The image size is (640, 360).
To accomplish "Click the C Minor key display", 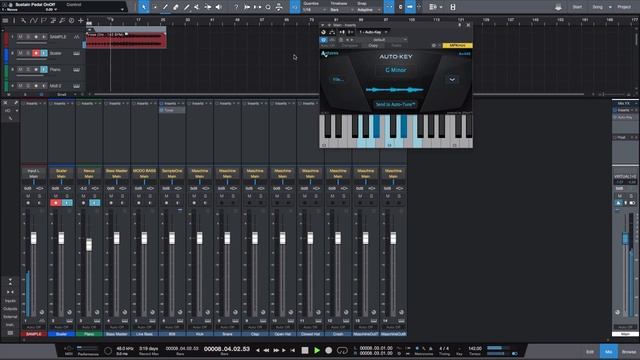I will tap(396, 70).
